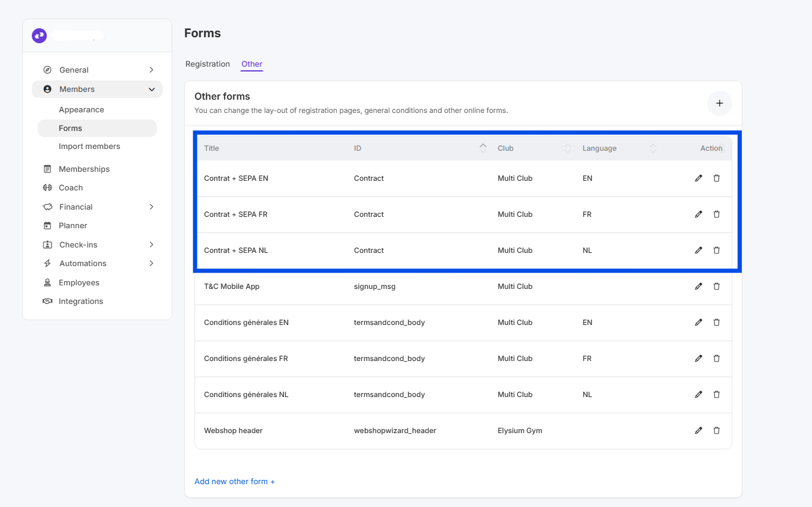
Task: Click the Webshop header title
Action: coord(233,431)
